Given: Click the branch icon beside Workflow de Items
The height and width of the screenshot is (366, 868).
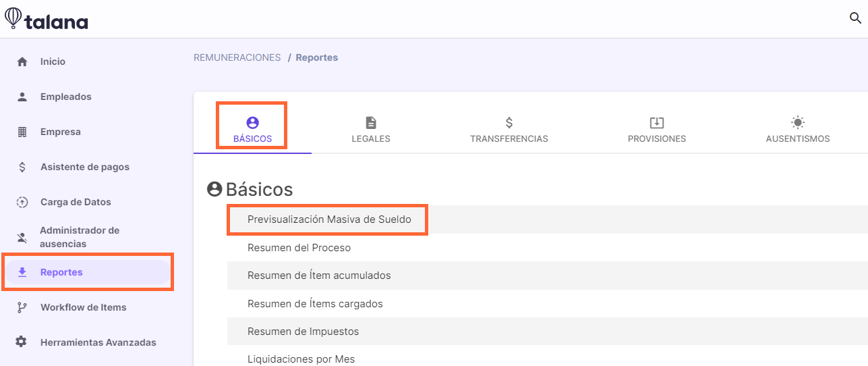Looking at the screenshot, I should click(22, 307).
